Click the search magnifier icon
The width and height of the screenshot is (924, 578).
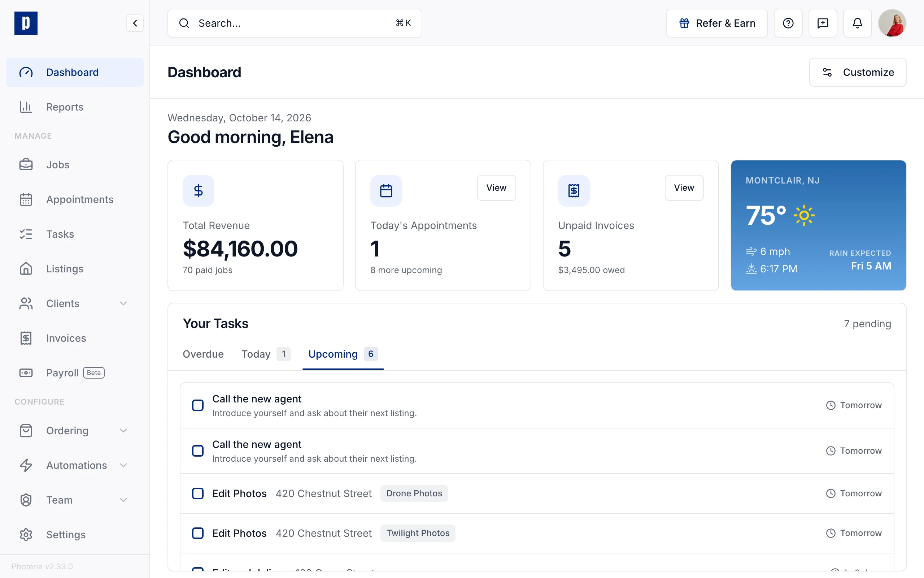(184, 23)
